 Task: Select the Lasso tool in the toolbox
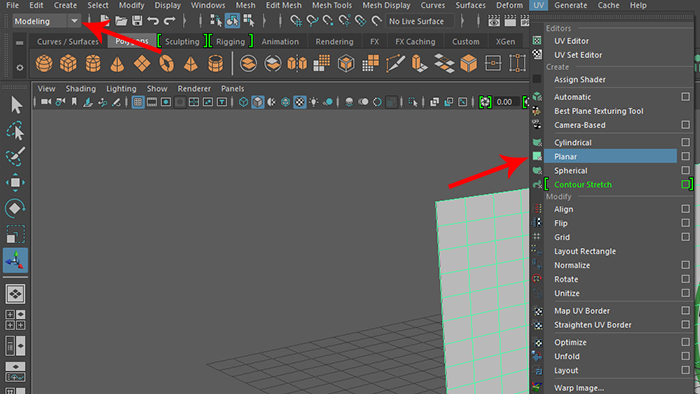pos(16,131)
